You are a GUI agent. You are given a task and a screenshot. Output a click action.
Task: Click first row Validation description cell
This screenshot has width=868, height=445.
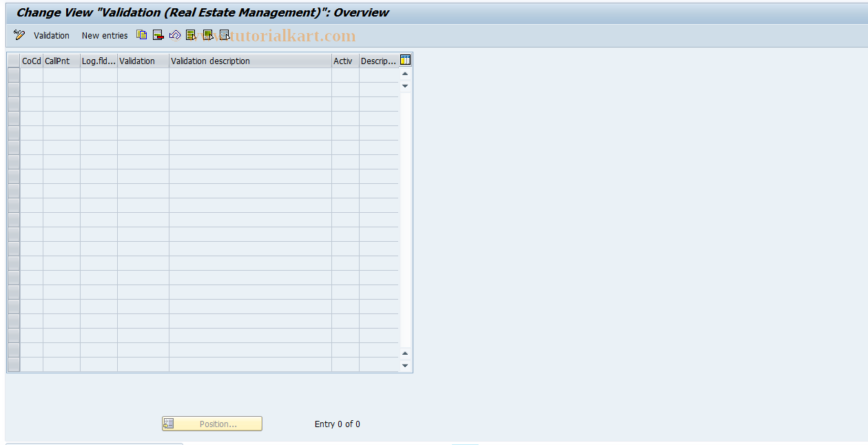[250, 75]
